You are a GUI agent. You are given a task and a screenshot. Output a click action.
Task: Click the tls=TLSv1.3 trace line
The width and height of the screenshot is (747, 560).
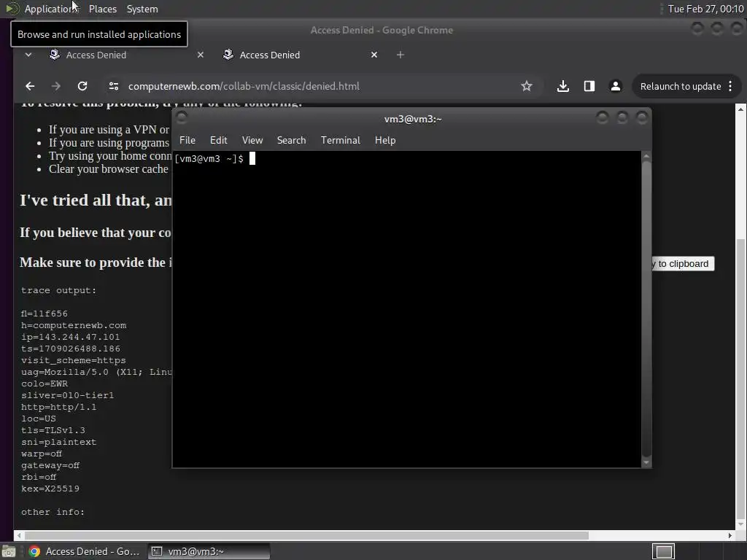pos(53,430)
